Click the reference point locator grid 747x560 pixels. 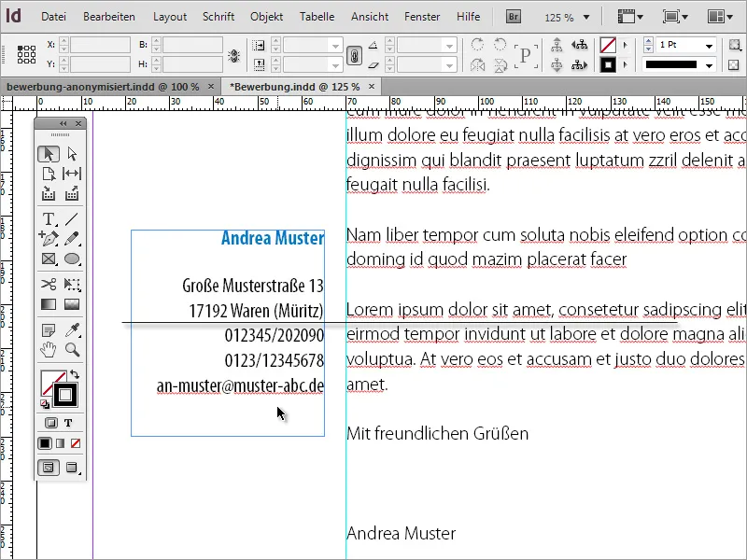26,54
